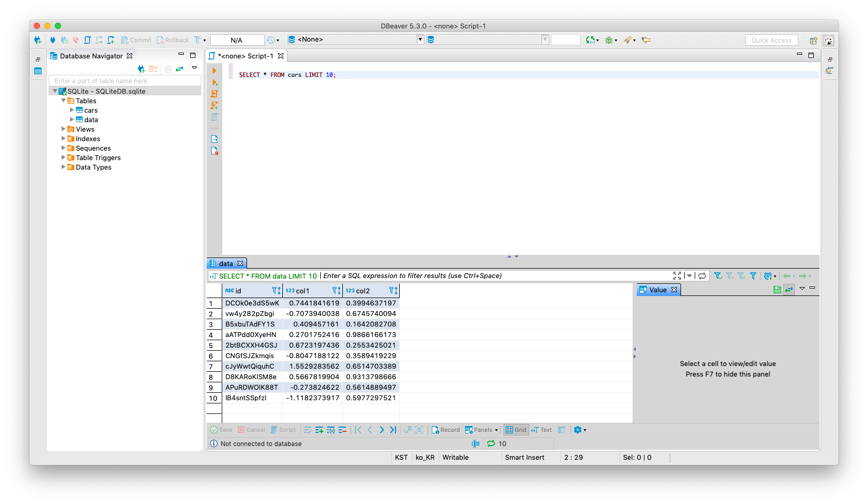Click New Connection icon in Database Navigator
This screenshot has width=868, height=504.
pos(141,69)
